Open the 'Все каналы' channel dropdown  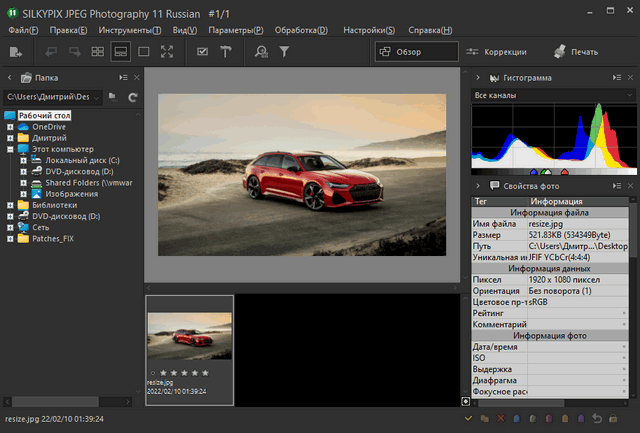550,96
